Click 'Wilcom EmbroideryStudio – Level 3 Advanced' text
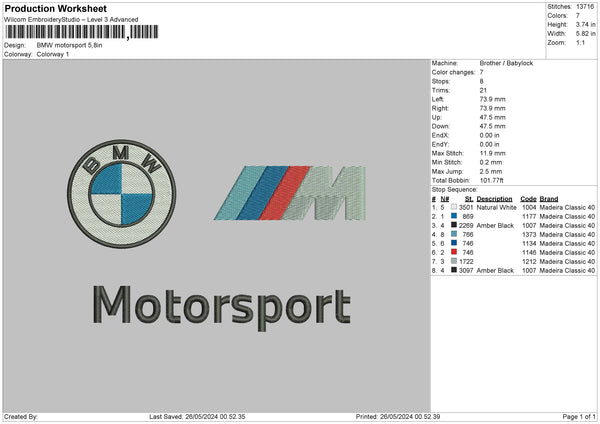Viewport: 600px width, 424px height. (71, 20)
